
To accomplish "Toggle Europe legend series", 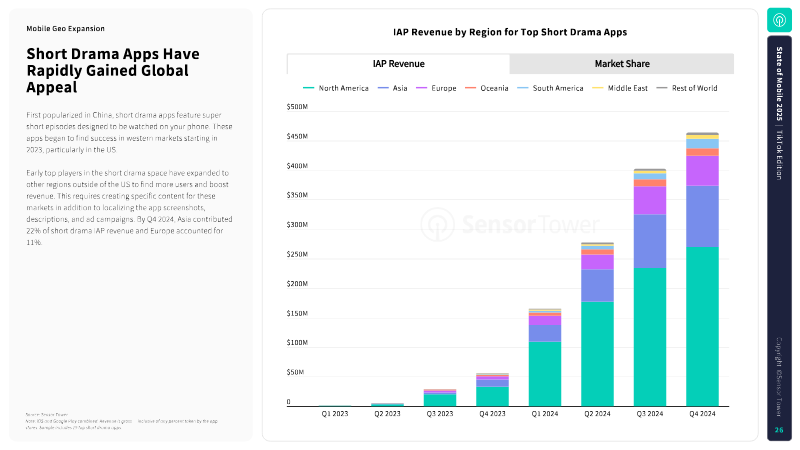I will click(x=438, y=88).
